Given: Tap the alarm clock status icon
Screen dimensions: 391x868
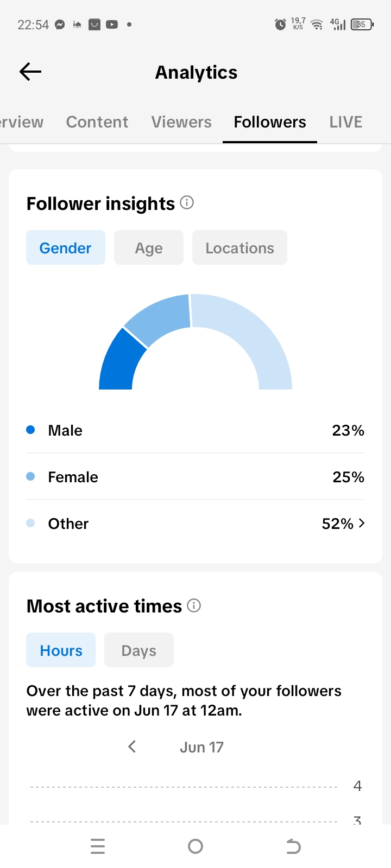Looking at the screenshot, I should (x=280, y=24).
